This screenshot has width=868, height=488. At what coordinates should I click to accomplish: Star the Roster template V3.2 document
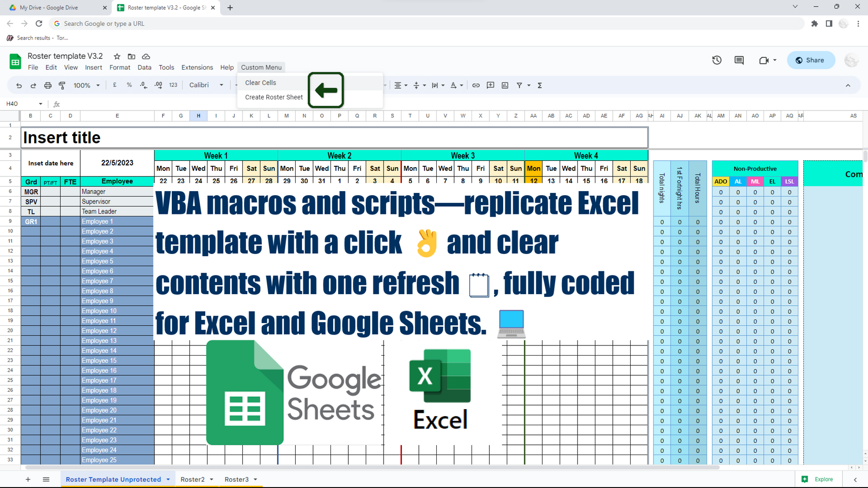pyautogui.click(x=117, y=56)
